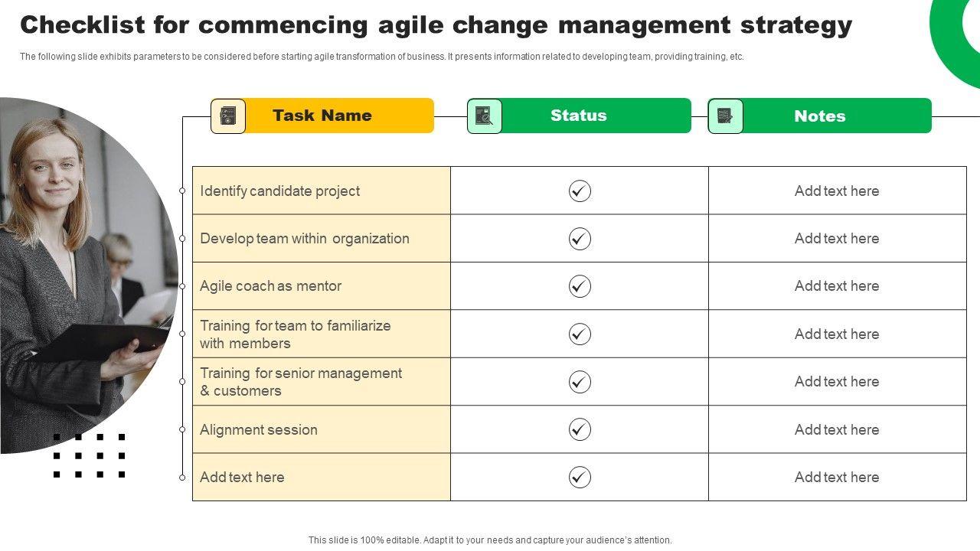The height and width of the screenshot is (551, 980).
Task: Click the Task Name header icon
Action: coord(228,116)
